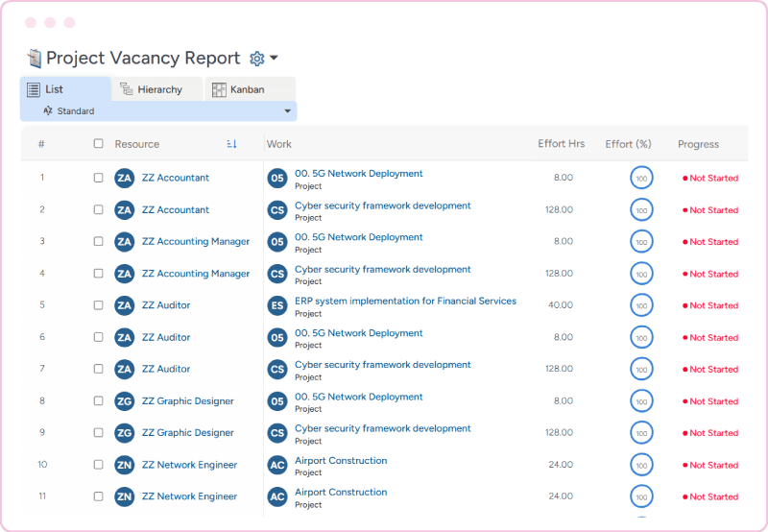Click the ZN avatar in row 11
768x532 pixels.
[124, 496]
